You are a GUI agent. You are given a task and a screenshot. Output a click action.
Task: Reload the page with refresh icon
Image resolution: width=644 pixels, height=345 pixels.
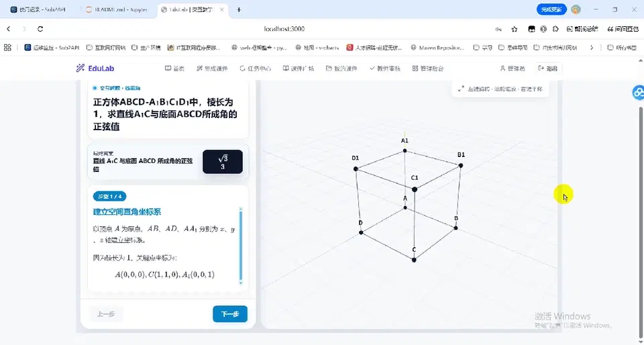click(x=40, y=29)
